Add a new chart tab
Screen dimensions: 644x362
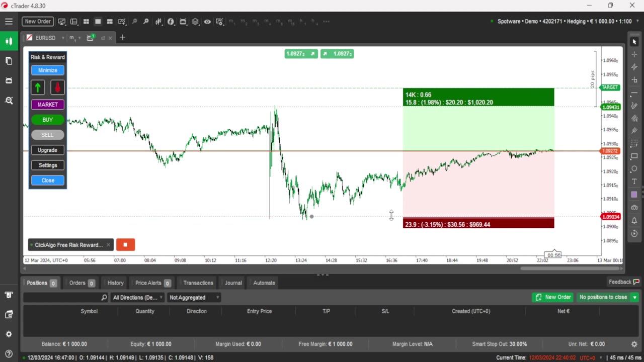(122, 38)
